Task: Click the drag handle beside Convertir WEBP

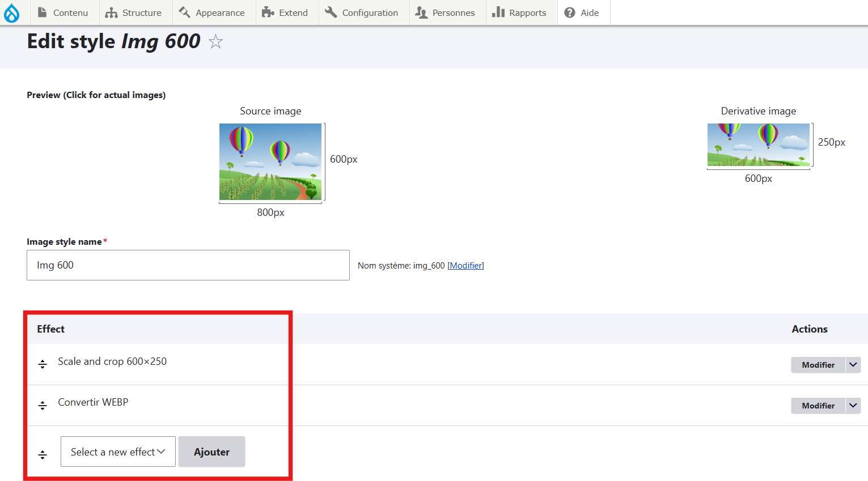Action: (43, 405)
